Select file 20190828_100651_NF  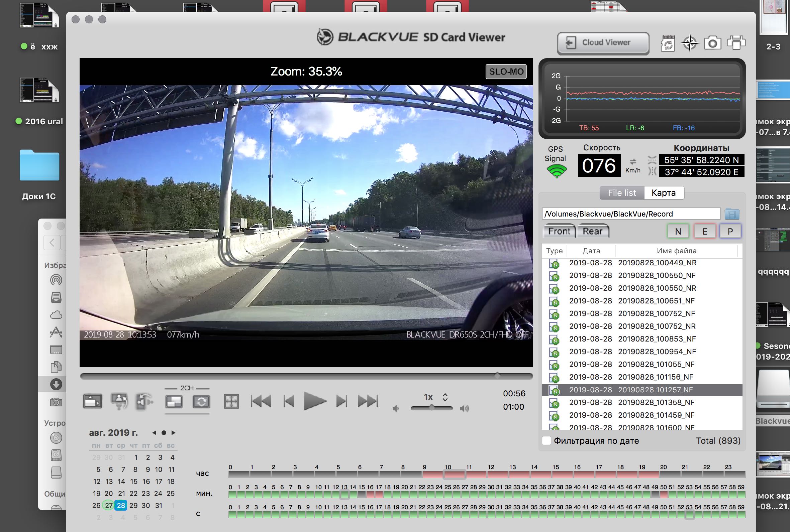[x=642, y=301]
